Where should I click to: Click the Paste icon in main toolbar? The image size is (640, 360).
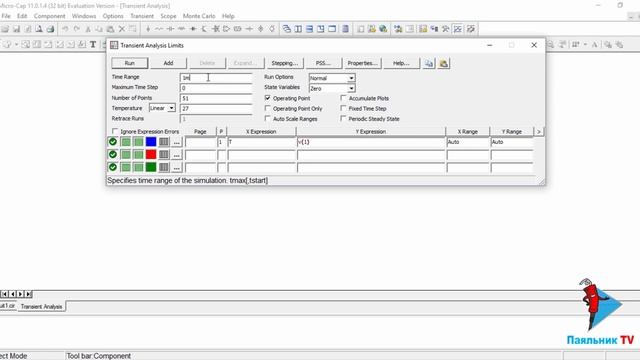(110, 29)
